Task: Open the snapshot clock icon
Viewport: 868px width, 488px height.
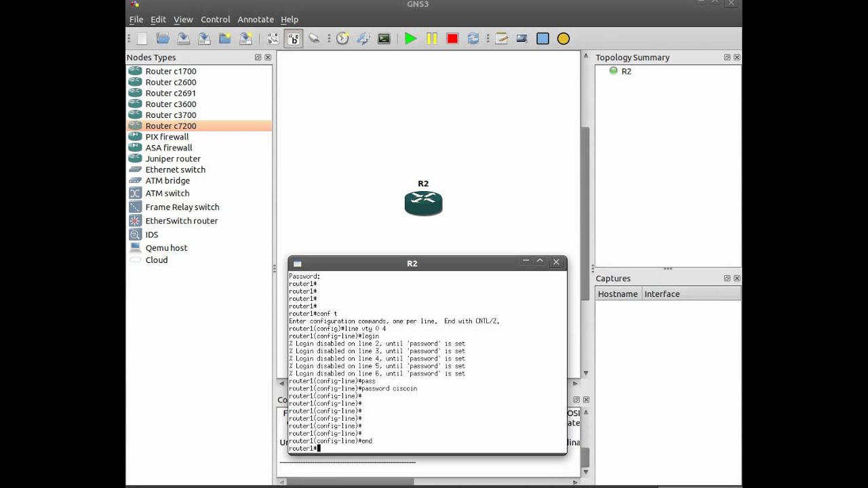Action: 342,39
